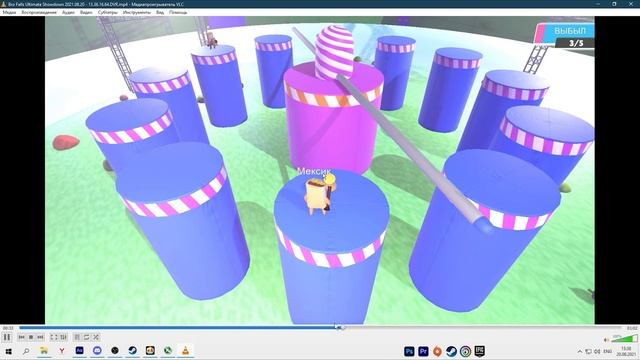The height and width of the screenshot is (360, 640).
Task: Open the Помощь menu
Action: (178, 13)
